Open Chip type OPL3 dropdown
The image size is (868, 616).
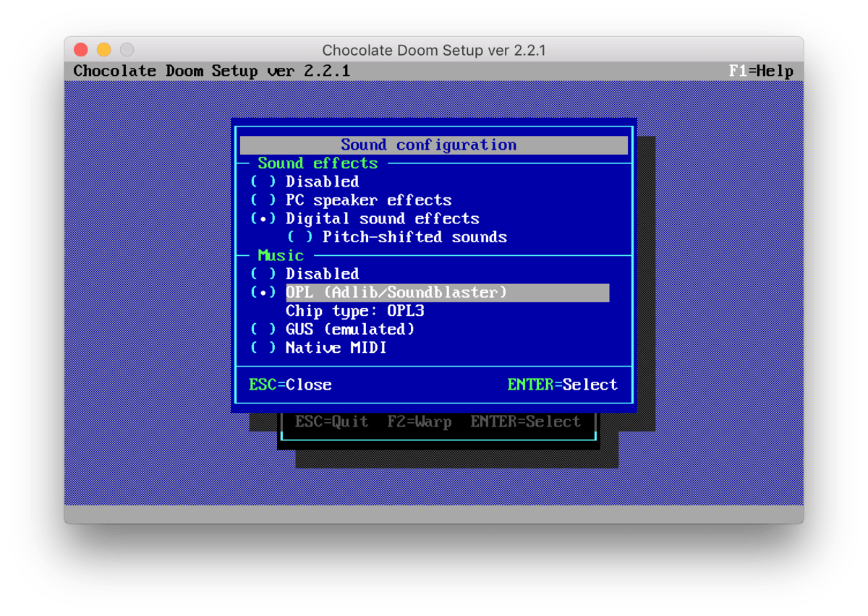[x=355, y=311]
